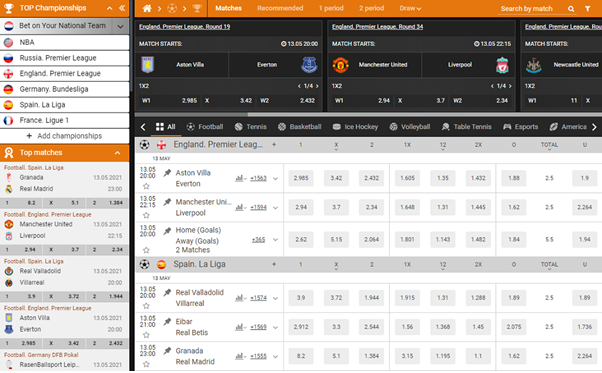Click Add championships button
The image size is (602, 373).
(64, 136)
